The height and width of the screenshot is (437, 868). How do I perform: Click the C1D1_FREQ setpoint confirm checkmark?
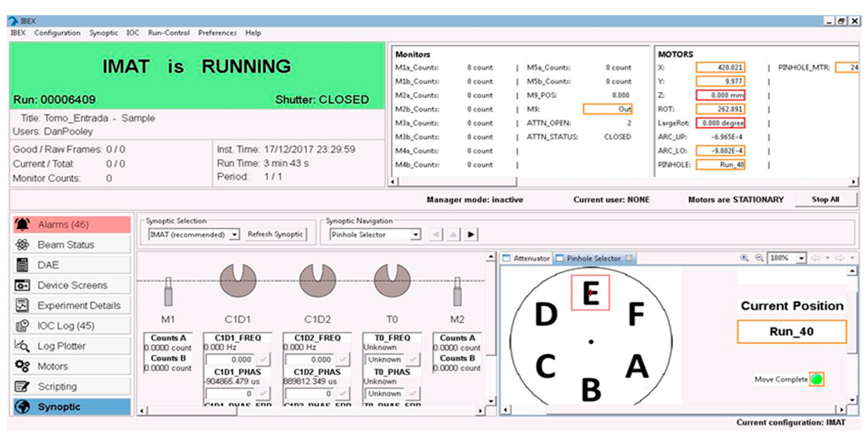(263, 359)
